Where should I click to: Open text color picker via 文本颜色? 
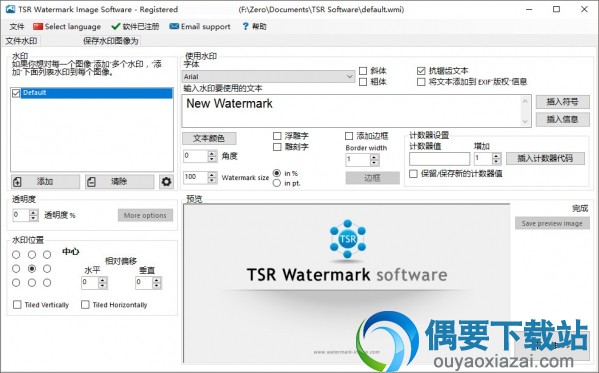tap(209, 138)
